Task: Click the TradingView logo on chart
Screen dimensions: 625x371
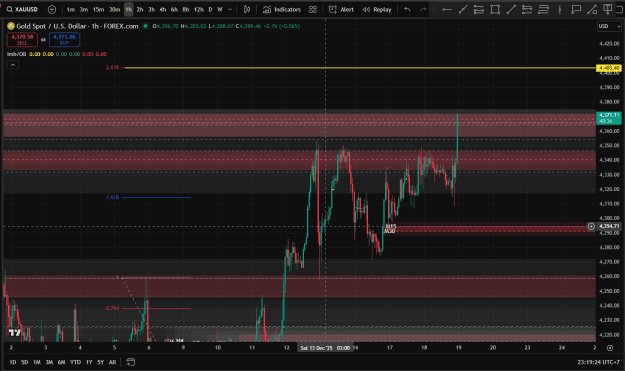Action: 15,332
